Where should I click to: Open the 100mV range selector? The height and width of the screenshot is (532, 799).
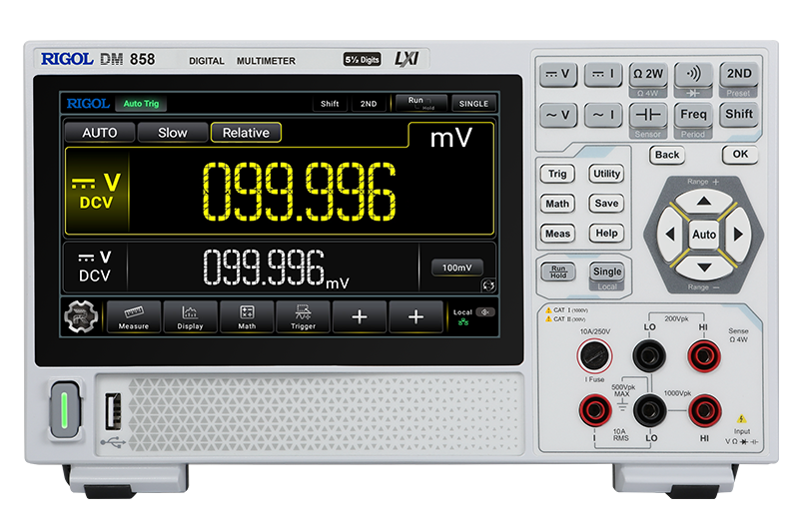coord(456,267)
